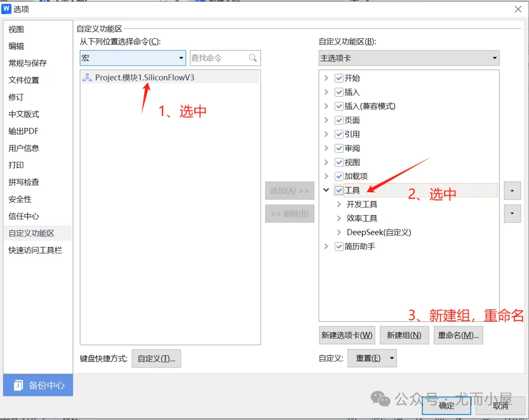Select the 开发工具 tree item
Image resolution: width=529 pixels, height=420 pixels.
(361, 204)
